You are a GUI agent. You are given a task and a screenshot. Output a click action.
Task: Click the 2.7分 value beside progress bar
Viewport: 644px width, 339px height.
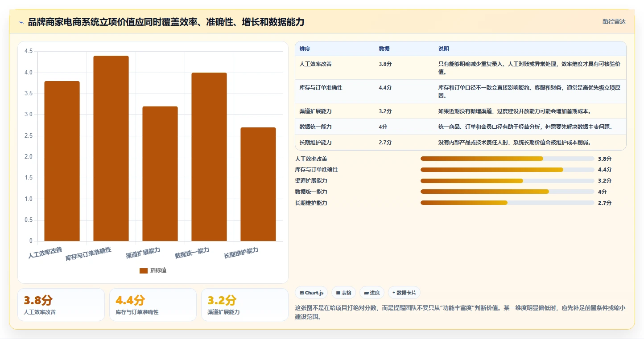[605, 203]
